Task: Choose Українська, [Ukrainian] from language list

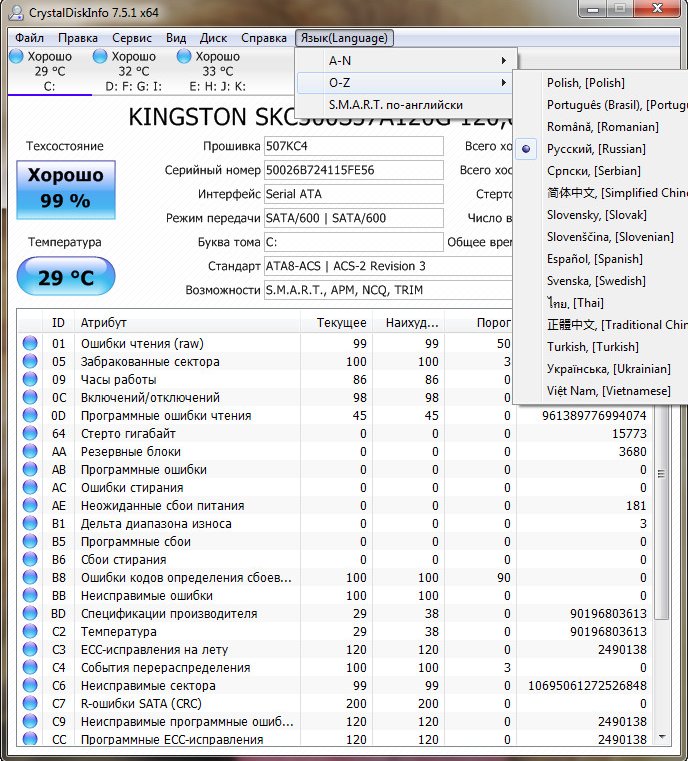Action: click(x=602, y=369)
